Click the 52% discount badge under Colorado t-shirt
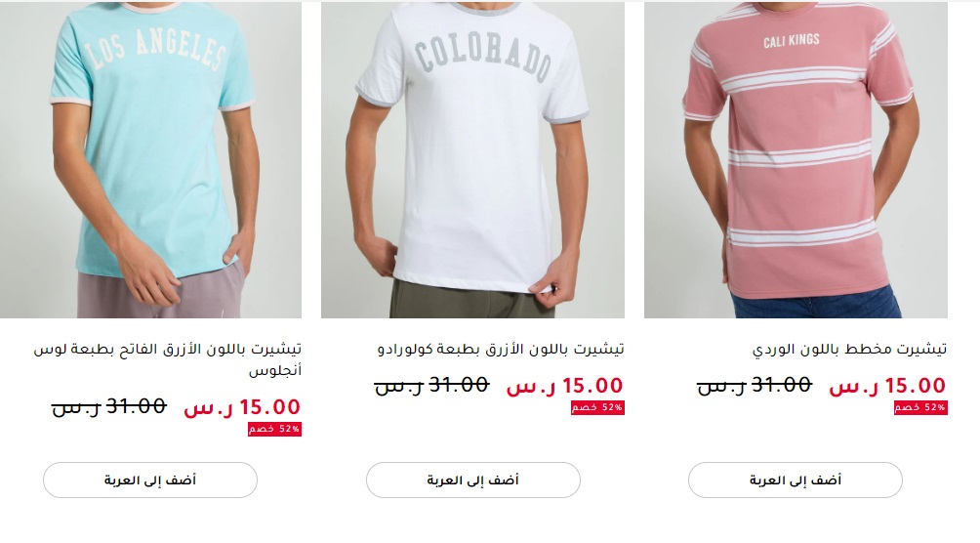The height and width of the screenshot is (543, 980). 597,408
